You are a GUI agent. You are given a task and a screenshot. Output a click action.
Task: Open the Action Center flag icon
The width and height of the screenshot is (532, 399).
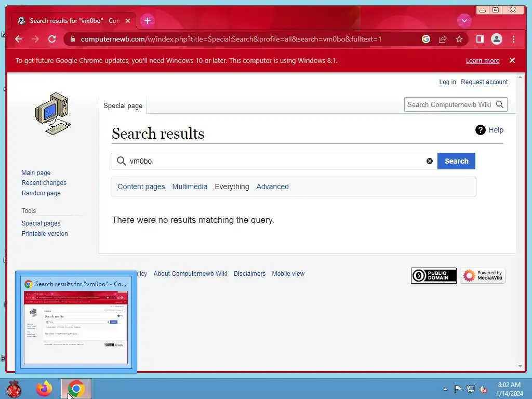458,389
